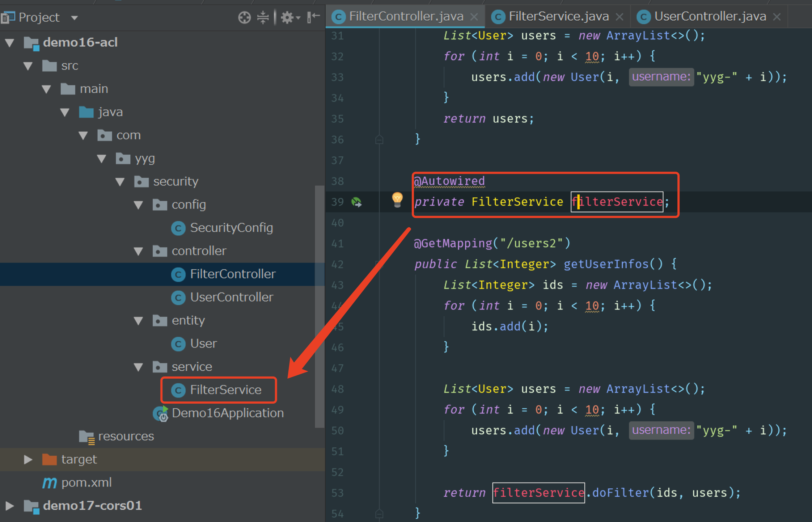
Task: Switch to the FilterService.java tab
Action: (558, 16)
